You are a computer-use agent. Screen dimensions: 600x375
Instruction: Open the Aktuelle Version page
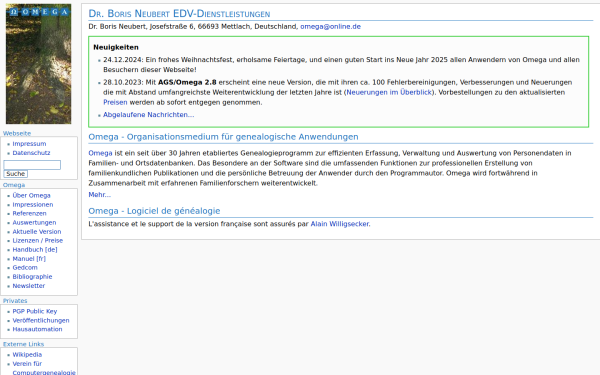[37, 232]
